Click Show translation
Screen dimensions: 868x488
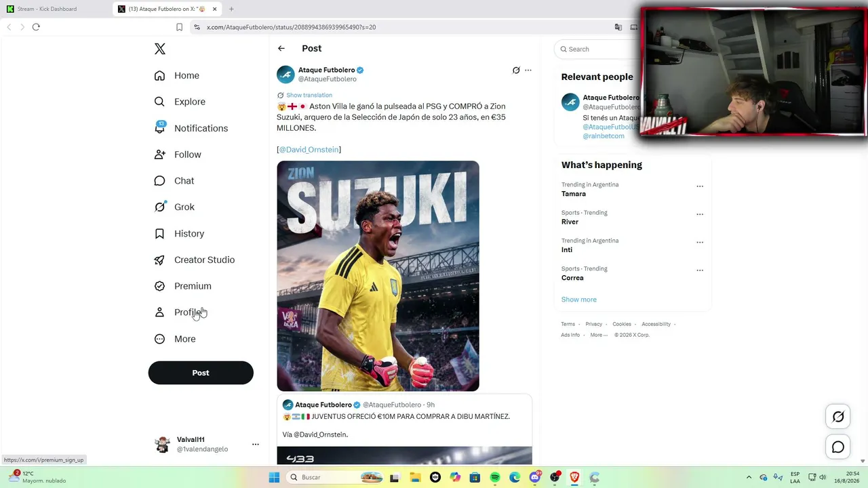(x=309, y=96)
